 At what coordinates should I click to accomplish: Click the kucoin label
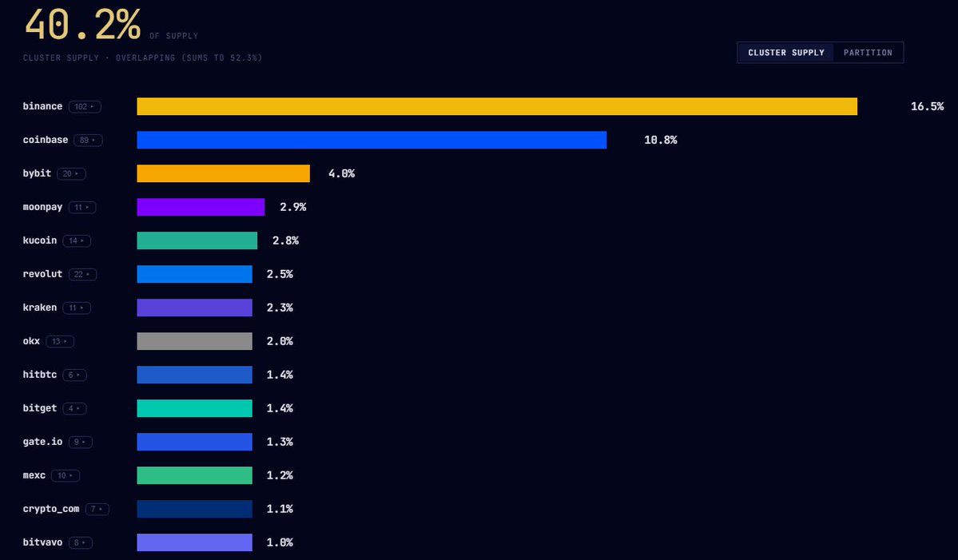(40, 240)
